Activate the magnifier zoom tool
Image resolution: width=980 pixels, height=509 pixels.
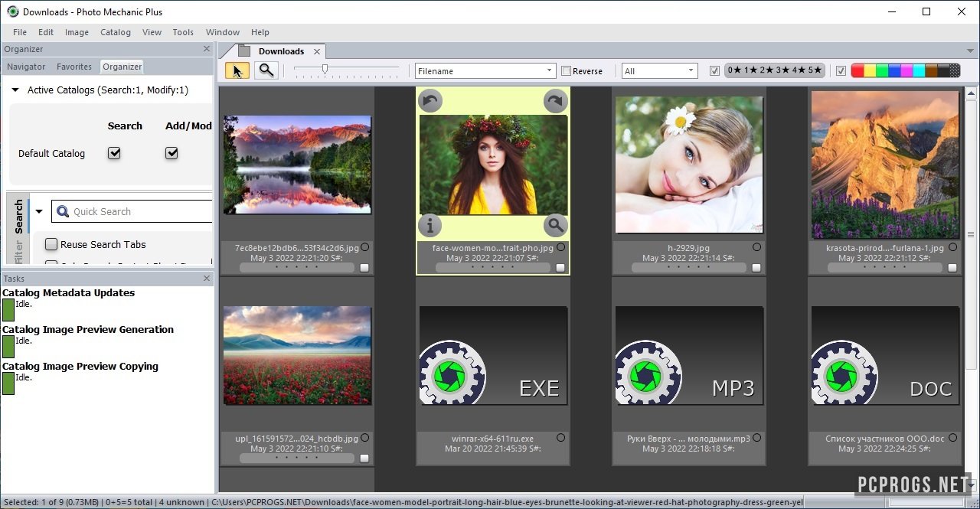[x=266, y=70]
